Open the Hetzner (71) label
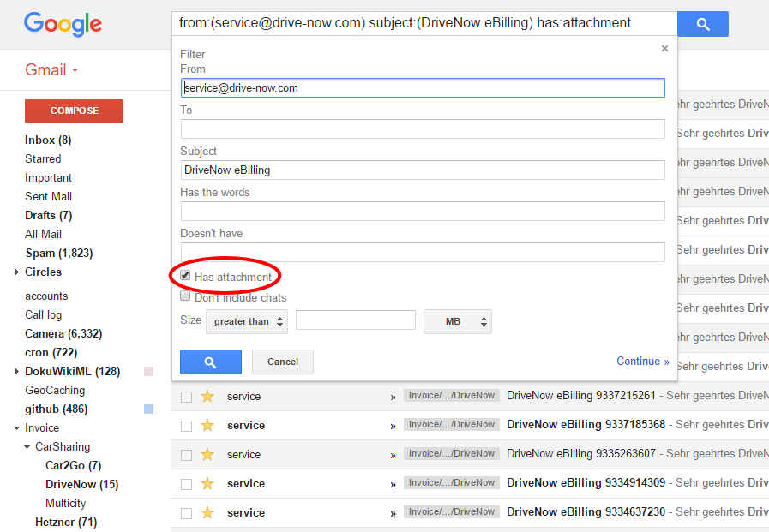 coord(66,523)
